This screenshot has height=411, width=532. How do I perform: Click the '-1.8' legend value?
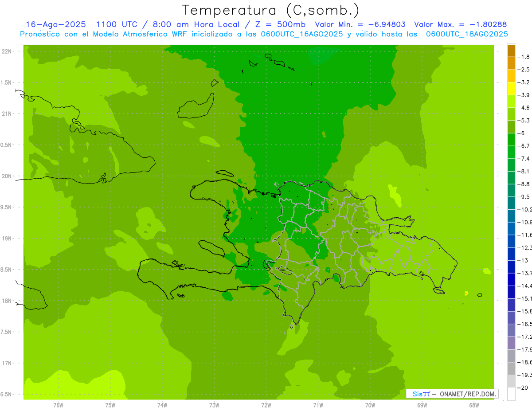tap(524, 57)
